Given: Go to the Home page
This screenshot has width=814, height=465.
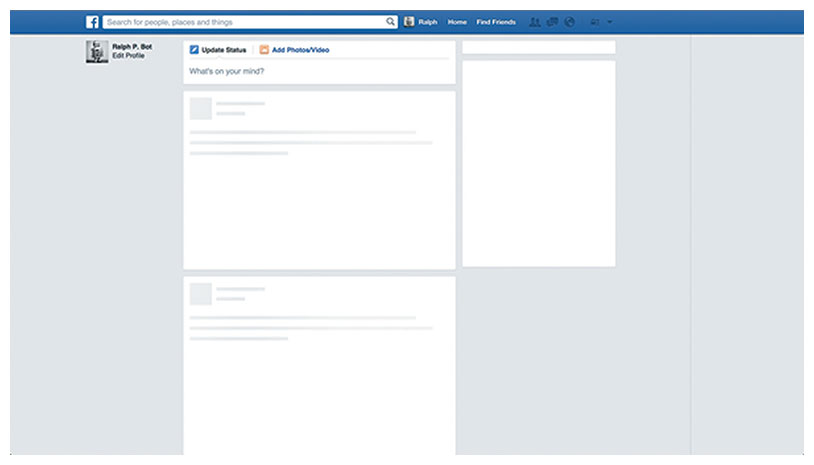Looking at the screenshot, I should tap(457, 22).
